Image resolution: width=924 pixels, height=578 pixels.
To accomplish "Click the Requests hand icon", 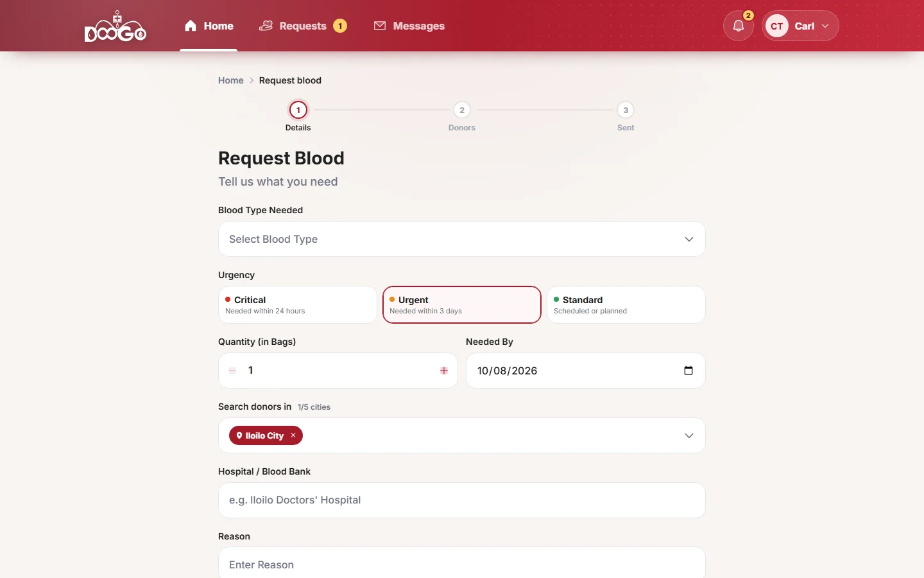I will [x=266, y=26].
